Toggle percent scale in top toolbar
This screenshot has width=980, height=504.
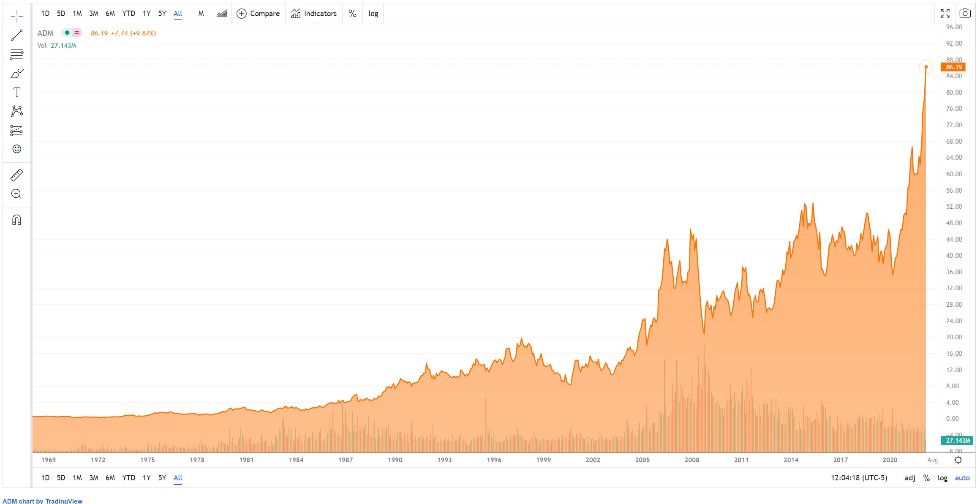(352, 14)
